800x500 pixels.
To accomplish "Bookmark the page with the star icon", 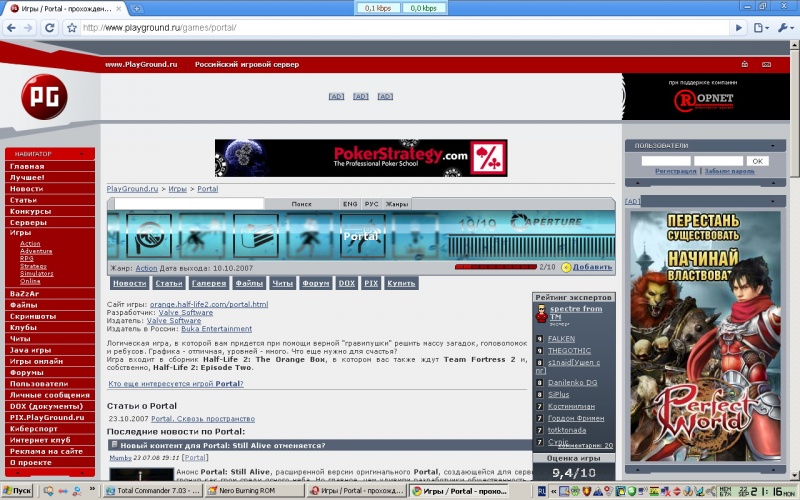I will pyautogui.click(x=71, y=27).
